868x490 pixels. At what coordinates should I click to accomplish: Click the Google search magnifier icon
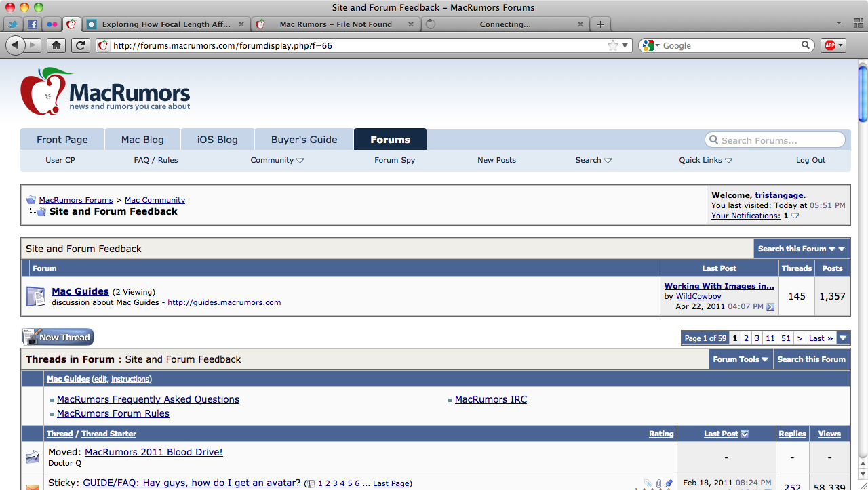pyautogui.click(x=806, y=45)
